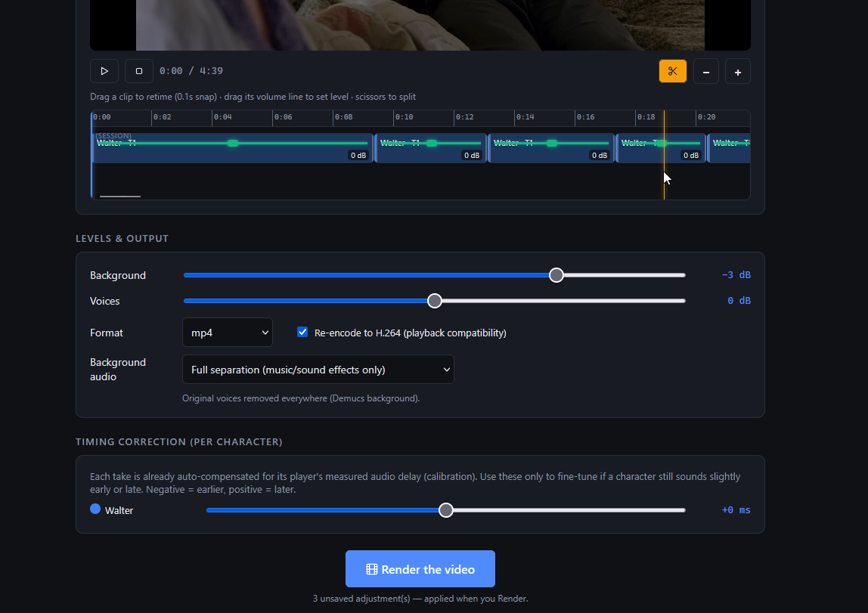Click volume handle on first Walter clip
The height and width of the screenshot is (613, 868).
point(233,144)
